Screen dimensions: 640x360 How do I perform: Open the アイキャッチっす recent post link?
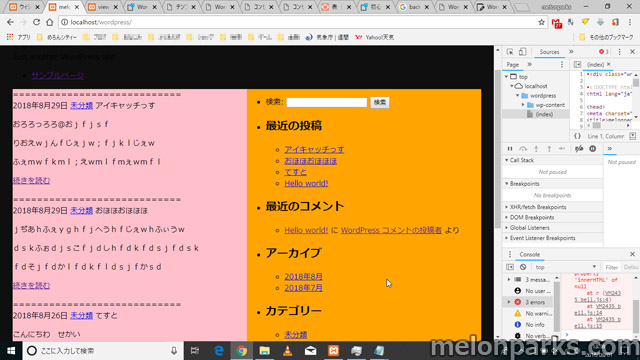[x=314, y=149]
